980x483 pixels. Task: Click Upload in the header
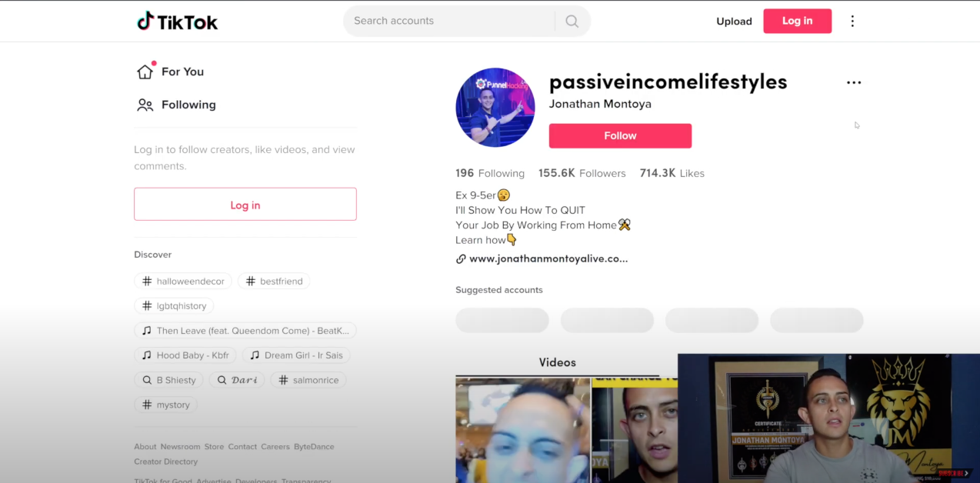click(x=734, y=22)
